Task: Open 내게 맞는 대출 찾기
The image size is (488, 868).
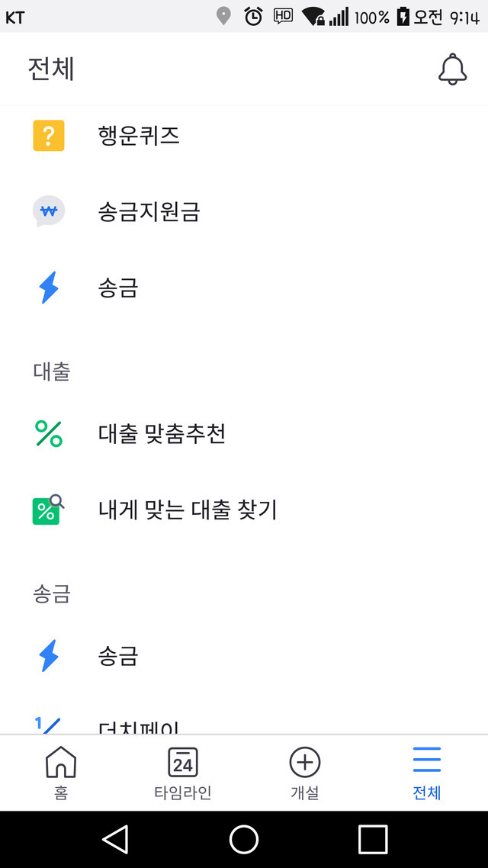Action: click(x=188, y=510)
